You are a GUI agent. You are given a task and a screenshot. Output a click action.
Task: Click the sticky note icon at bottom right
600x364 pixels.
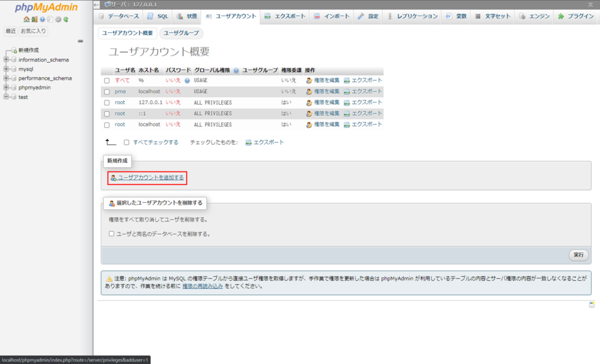pos(592,304)
